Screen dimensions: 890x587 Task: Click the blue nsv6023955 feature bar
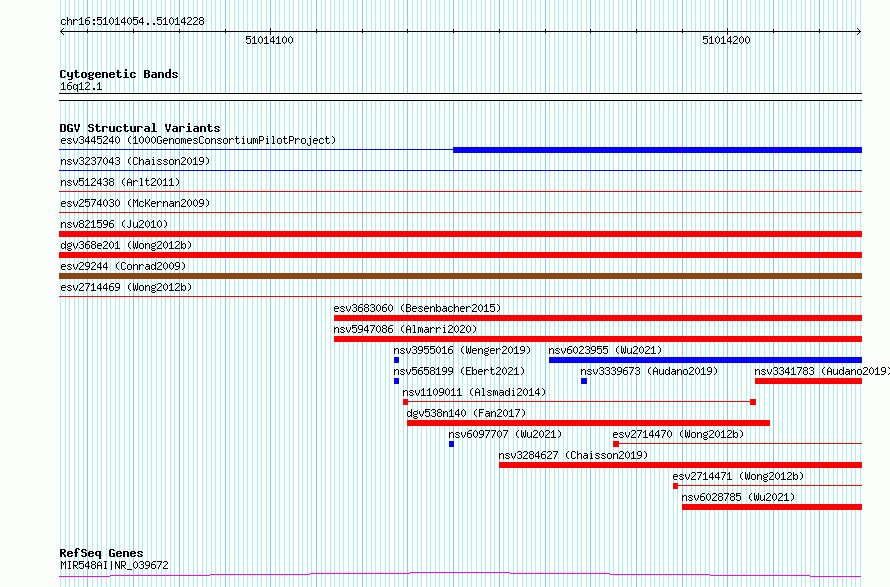point(706,360)
